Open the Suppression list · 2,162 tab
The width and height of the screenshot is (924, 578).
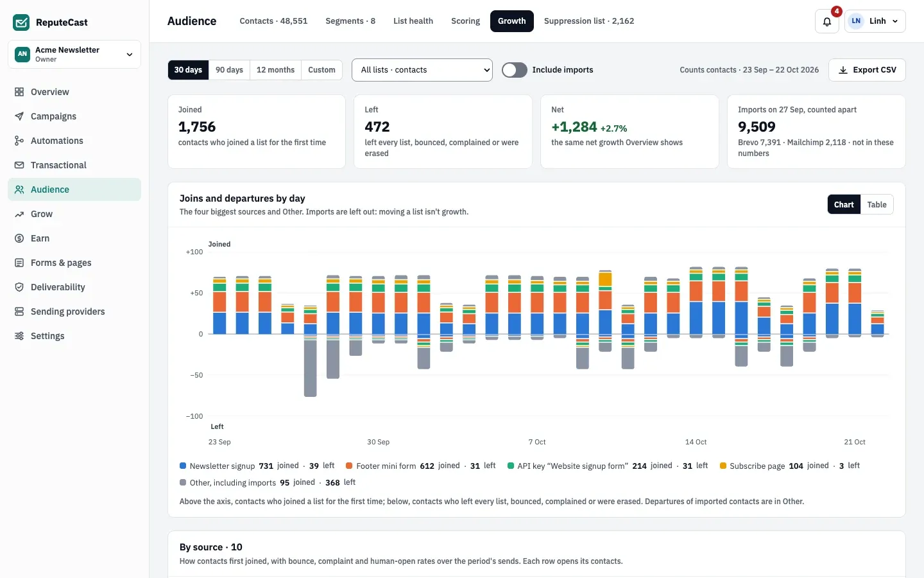589,21
